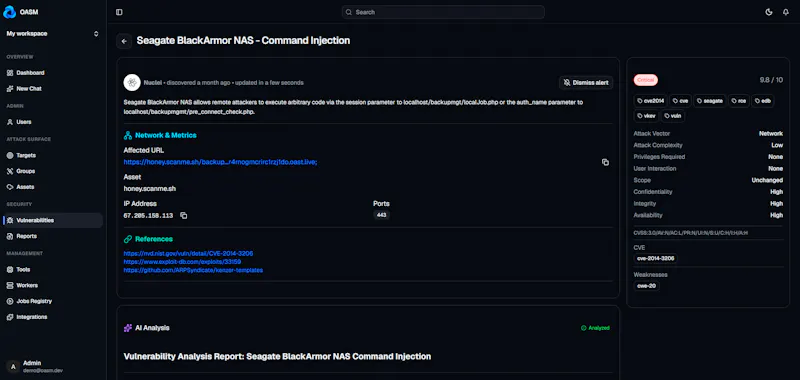Open the Admin account menu
800x380 pixels.
[x=52, y=366]
